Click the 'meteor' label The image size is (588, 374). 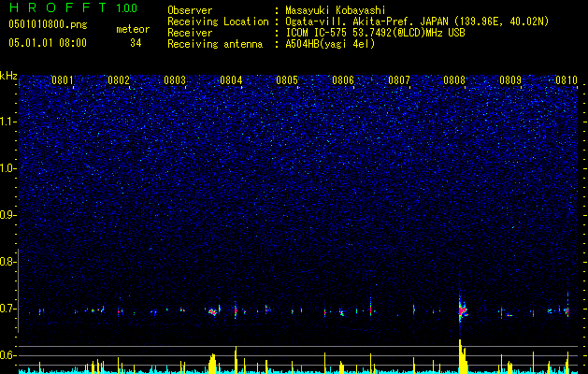click(x=133, y=29)
